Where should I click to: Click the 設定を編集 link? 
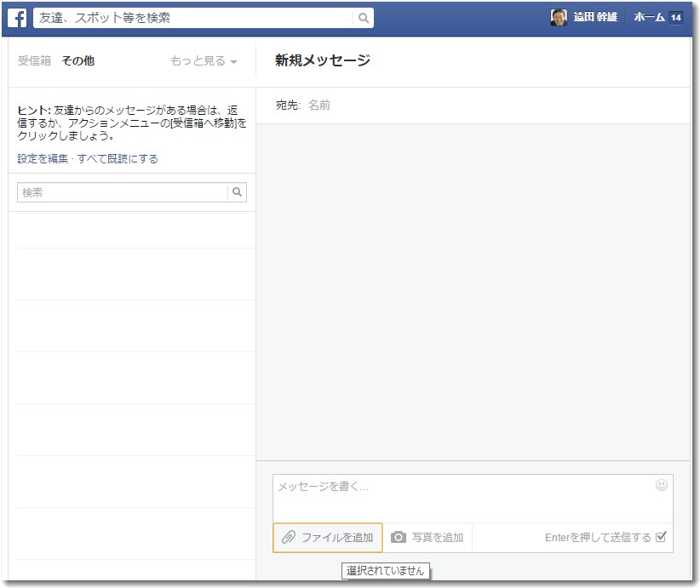(x=43, y=159)
